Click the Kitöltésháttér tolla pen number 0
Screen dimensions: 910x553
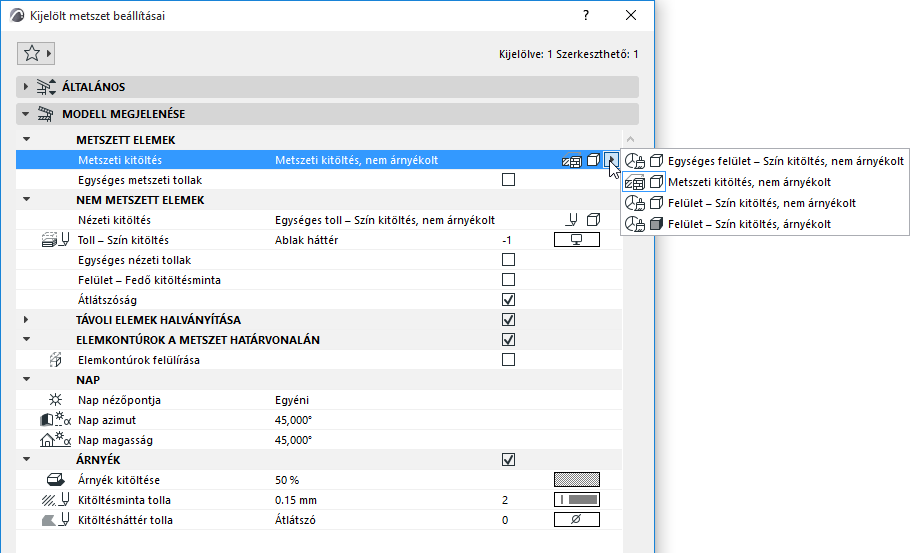click(x=505, y=521)
